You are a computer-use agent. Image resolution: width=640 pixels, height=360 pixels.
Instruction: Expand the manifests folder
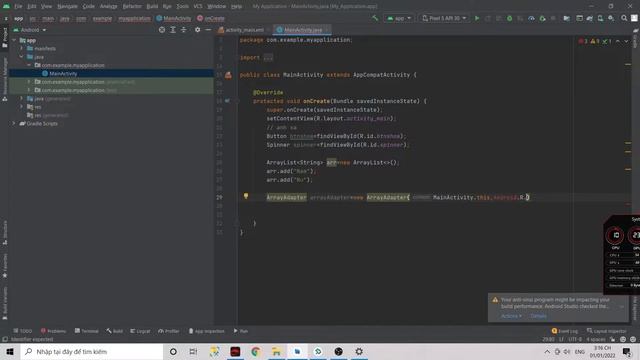[x=22, y=48]
